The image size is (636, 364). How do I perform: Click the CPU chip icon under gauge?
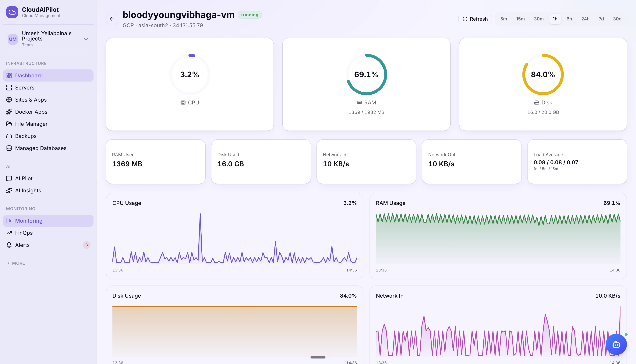point(183,103)
